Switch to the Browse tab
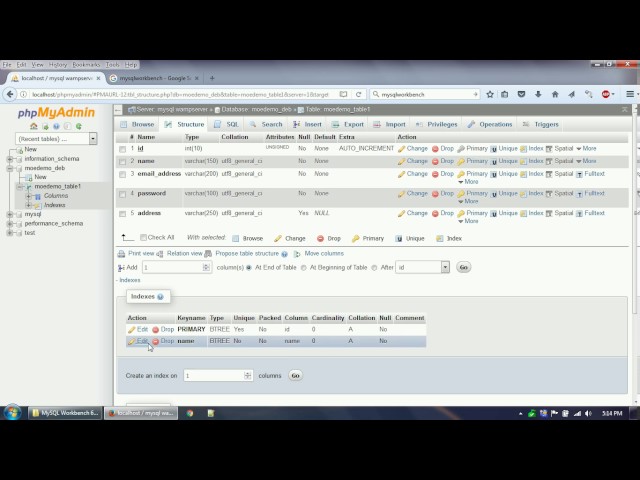640x480 pixels. (x=137, y=124)
